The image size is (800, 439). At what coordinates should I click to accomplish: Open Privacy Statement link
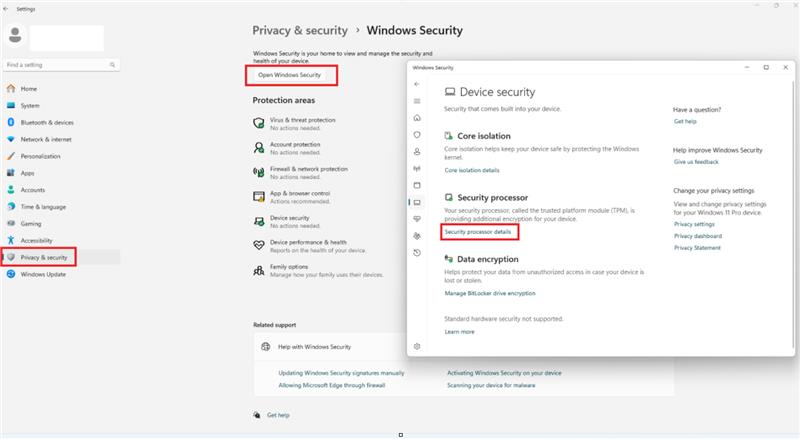(x=697, y=248)
